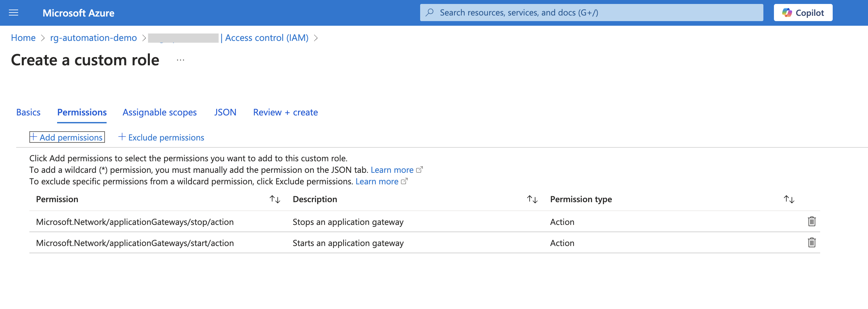Click the 'Create a custom role' heading
Image resolution: width=868 pixels, height=309 pixels.
85,60
